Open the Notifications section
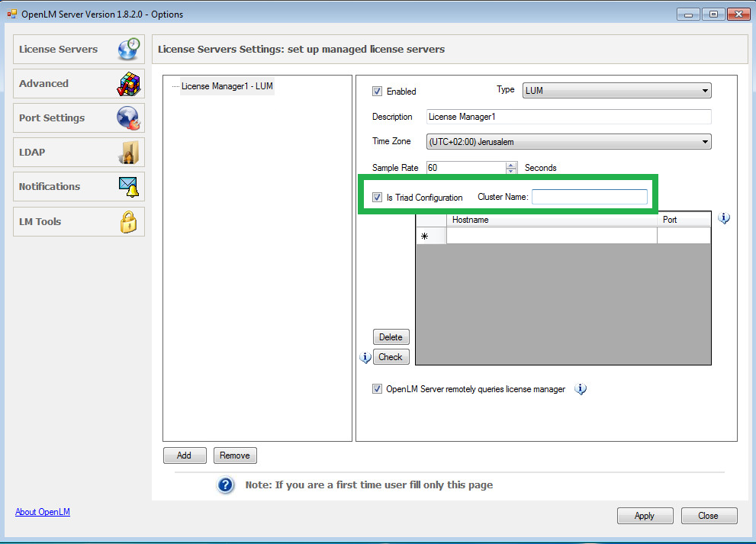 (x=79, y=187)
